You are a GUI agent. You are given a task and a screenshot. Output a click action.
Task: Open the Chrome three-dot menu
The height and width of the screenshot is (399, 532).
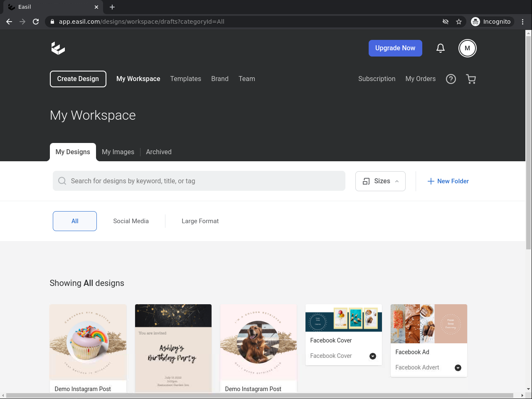pos(523,22)
